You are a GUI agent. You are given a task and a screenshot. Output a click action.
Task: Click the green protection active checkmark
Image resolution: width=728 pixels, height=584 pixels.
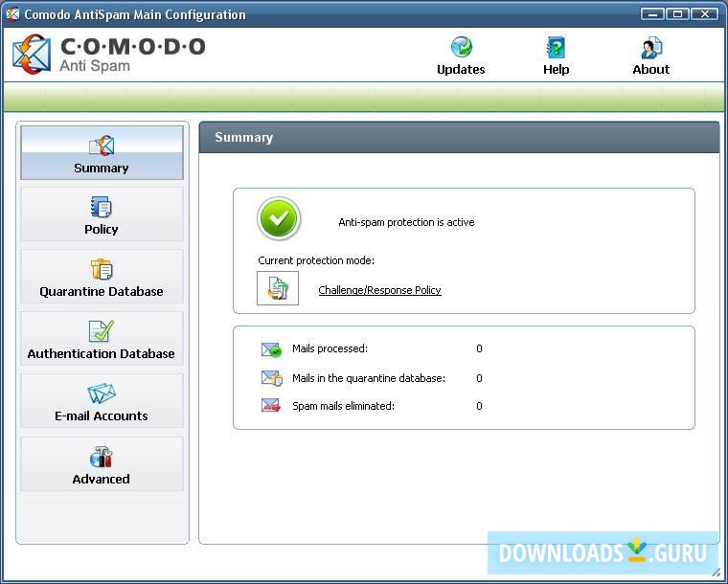point(279,218)
